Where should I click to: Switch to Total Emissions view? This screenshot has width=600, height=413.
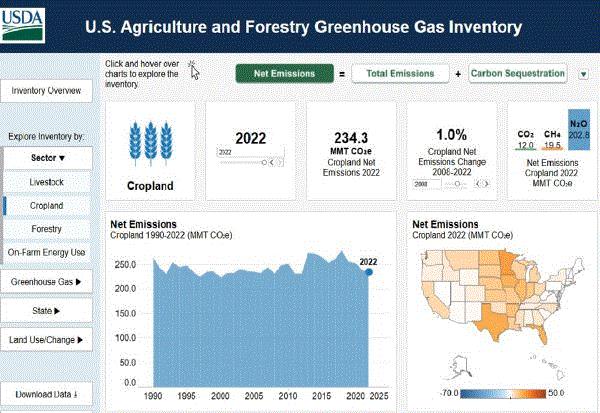coord(400,73)
